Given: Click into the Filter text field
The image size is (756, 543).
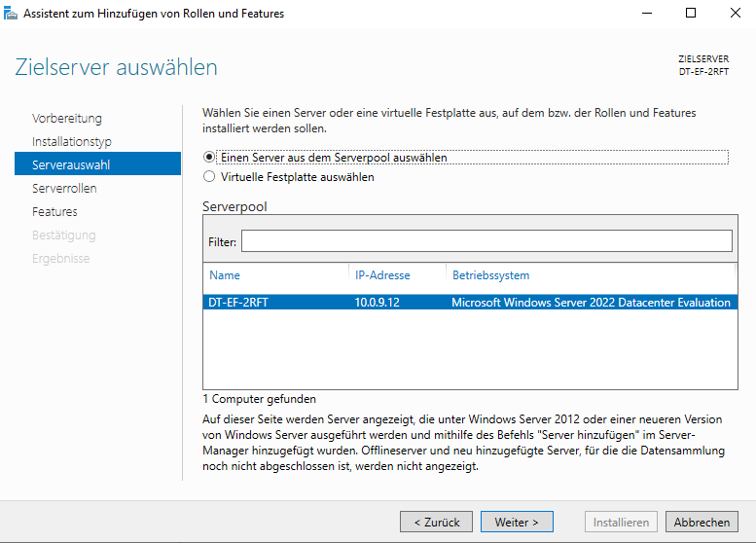Looking at the screenshot, I should pos(486,241).
